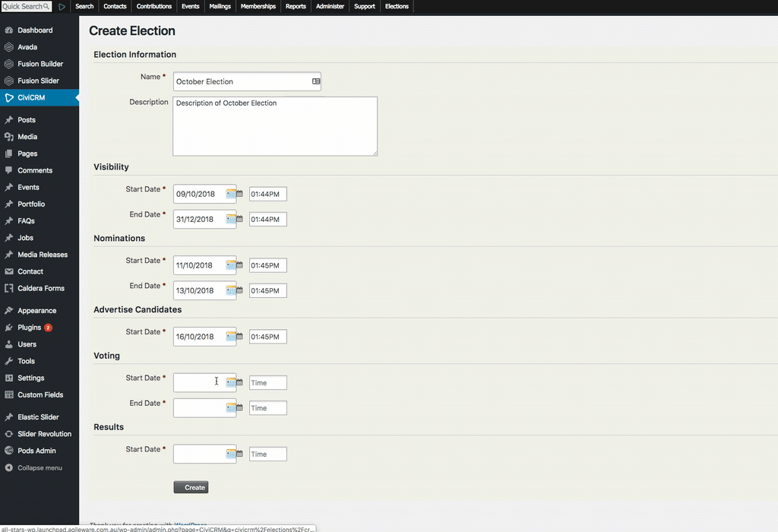Open the Elections menu in top bar
Screen dimensions: 778x532
pyautogui.click(x=397, y=7)
